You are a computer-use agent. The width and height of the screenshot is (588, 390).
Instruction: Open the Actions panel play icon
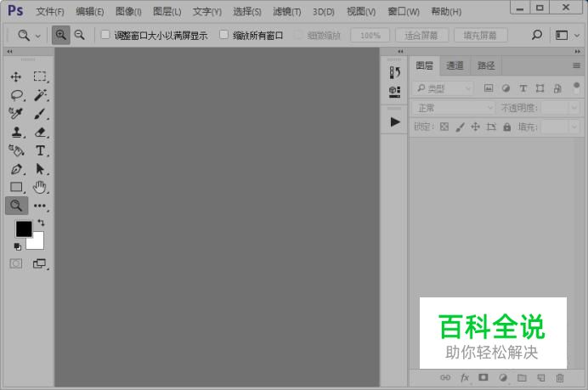point(395,122)
